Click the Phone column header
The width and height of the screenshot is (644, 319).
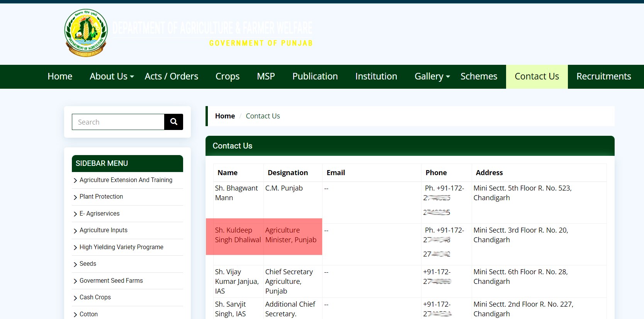(x=447, y=173)
